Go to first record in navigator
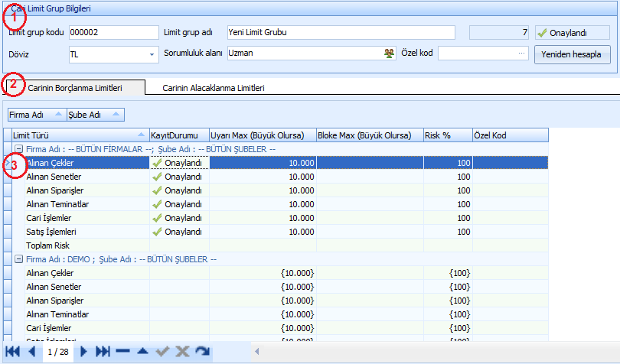This screenshot has width=620, height=364. (x=13, y=351)
